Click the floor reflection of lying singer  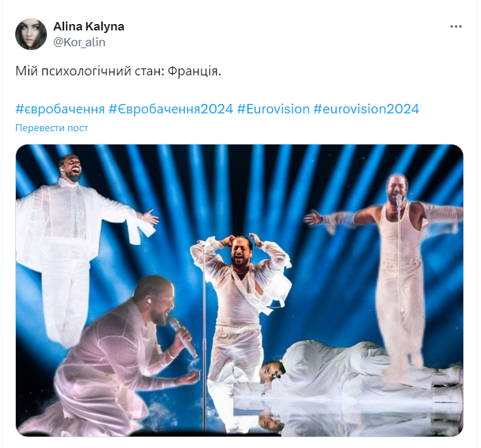(359, 420)
